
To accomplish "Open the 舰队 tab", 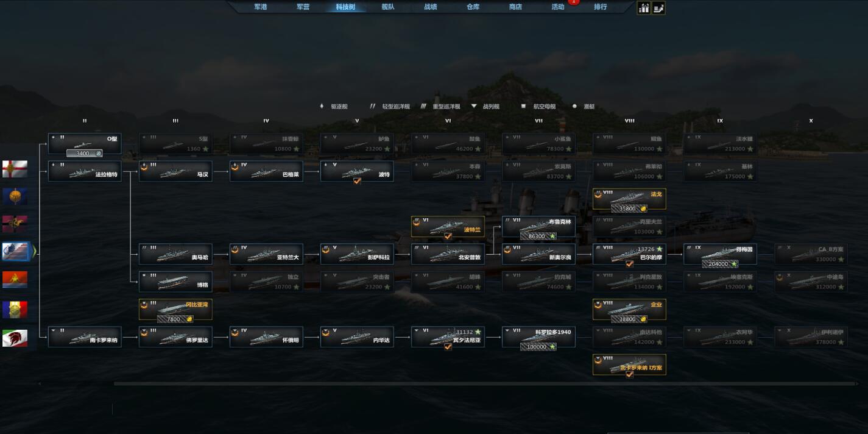I will 387,7.
